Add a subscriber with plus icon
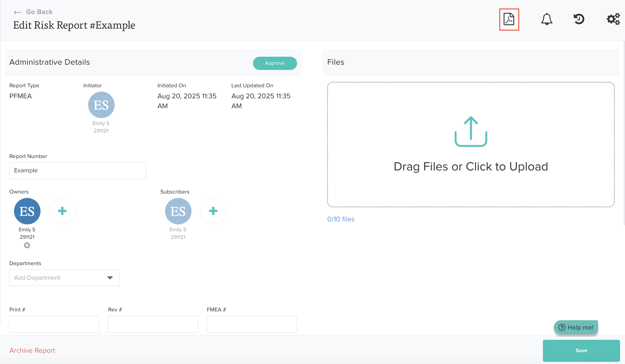 213,211
